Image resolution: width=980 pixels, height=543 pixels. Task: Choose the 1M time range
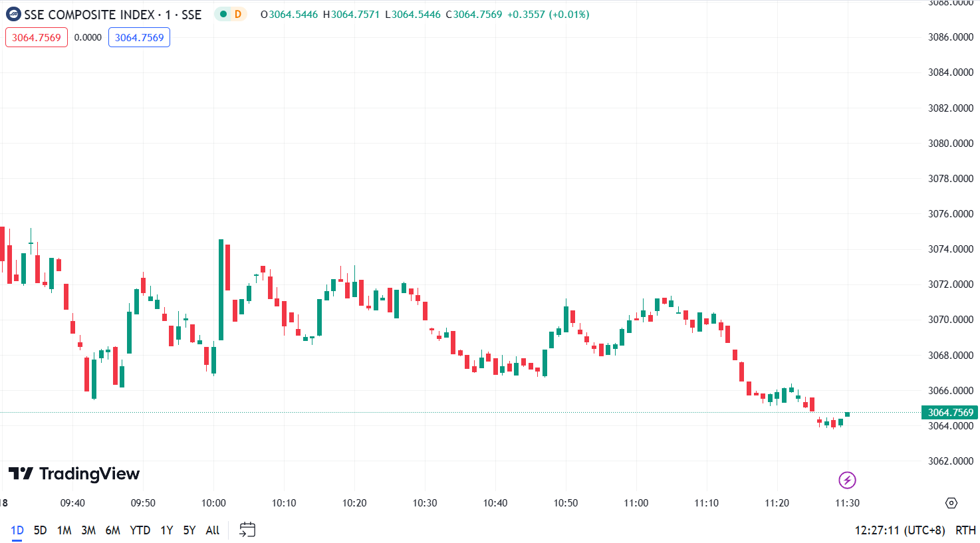(64, 530)
